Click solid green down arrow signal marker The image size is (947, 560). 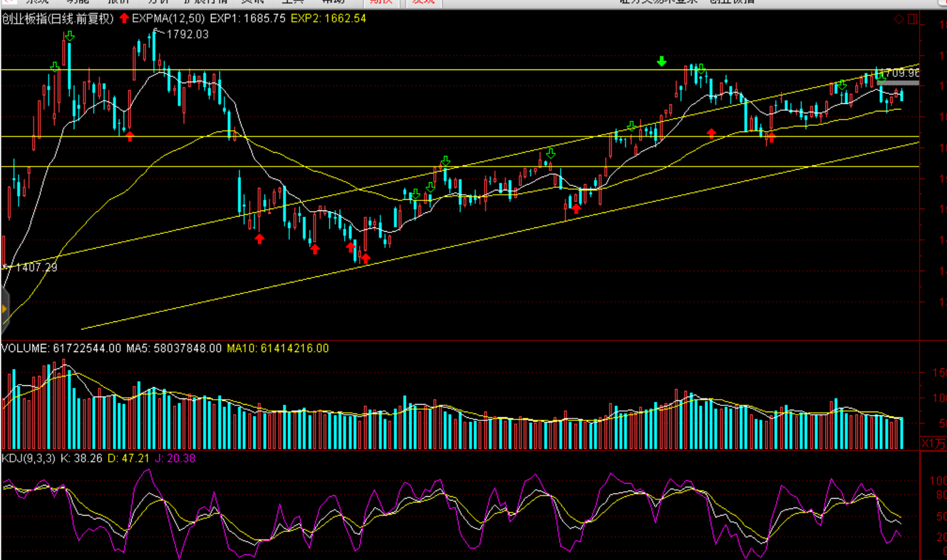point(661,61)
